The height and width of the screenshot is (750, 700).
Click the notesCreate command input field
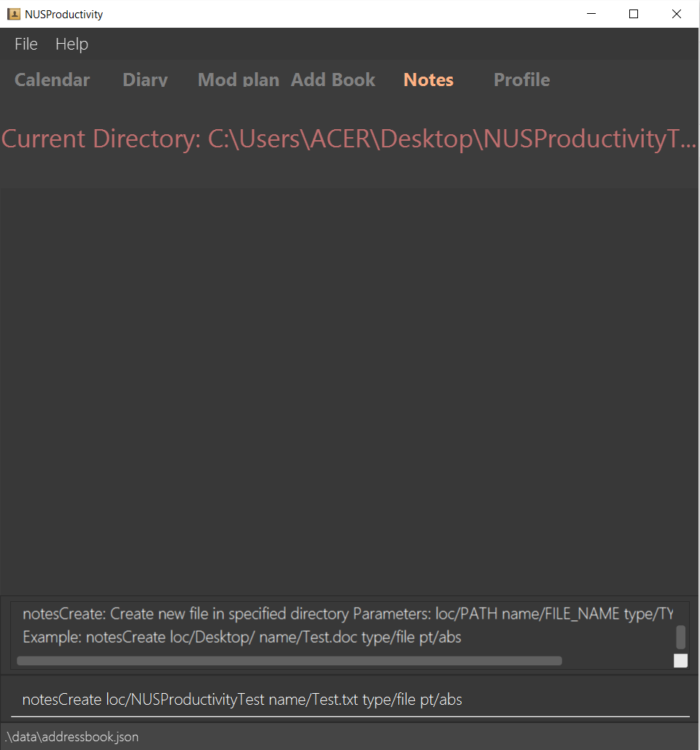(350, 700)
